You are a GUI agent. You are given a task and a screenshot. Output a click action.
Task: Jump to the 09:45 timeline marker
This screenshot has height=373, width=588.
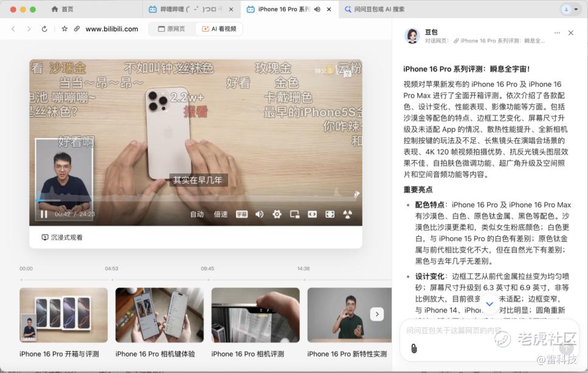(x=207, y=269)
